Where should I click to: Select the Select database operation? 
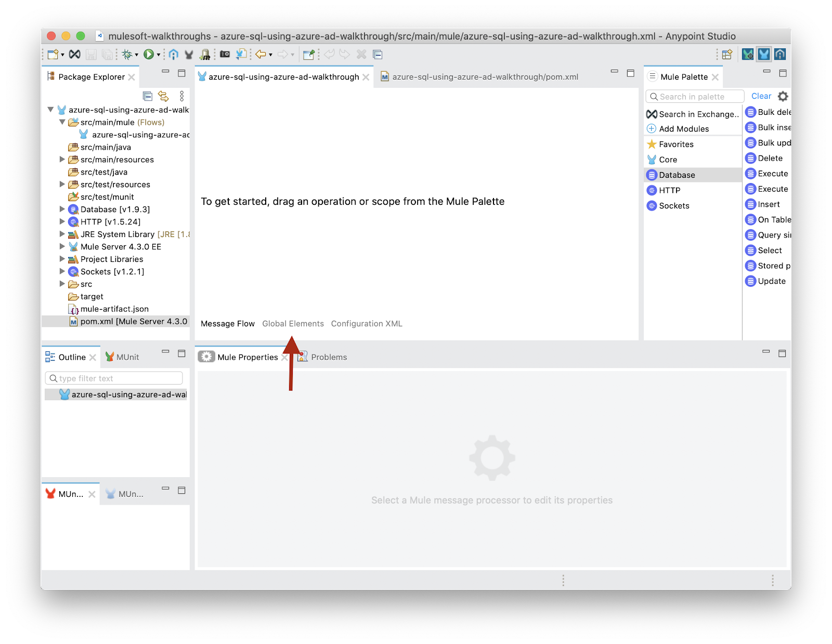pyautogui.click(x=770, y=251)
